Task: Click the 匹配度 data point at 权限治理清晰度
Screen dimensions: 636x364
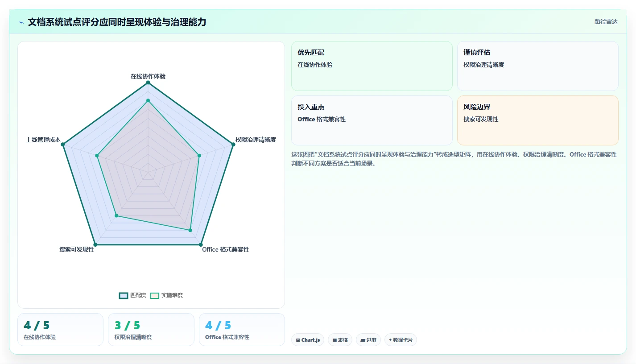Action: coord(233,144)
